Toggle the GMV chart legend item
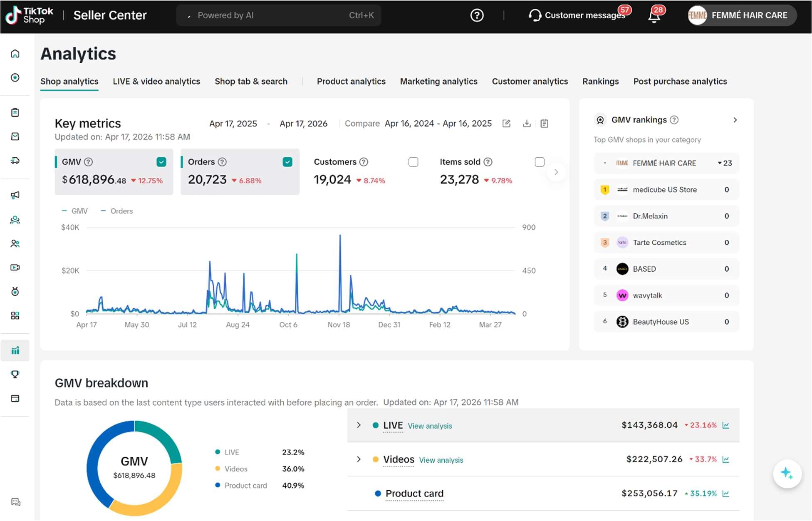The image size is (812, 521). click(x=75, y=211)
